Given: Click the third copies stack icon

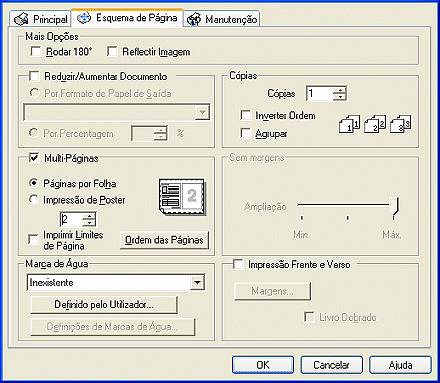Looking at the screenshot, I should pos(401,124).
